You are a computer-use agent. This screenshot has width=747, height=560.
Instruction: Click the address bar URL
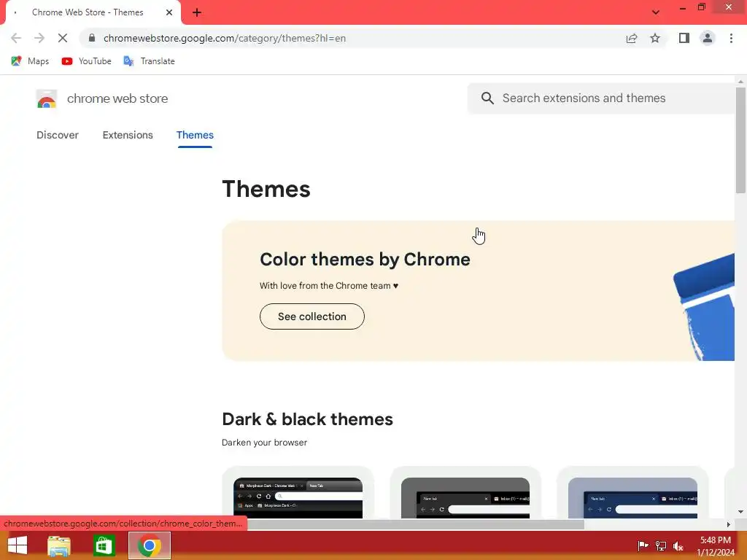click(x=225, y=38)
